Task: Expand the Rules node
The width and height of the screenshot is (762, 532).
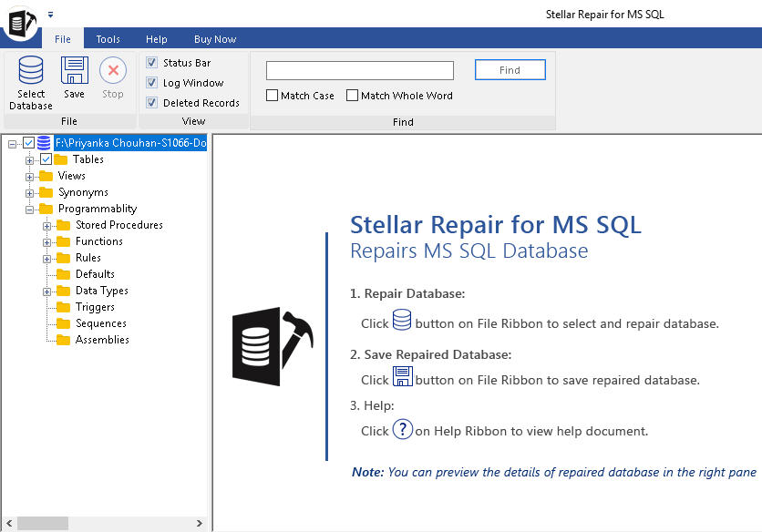Action: click(46, 259)
